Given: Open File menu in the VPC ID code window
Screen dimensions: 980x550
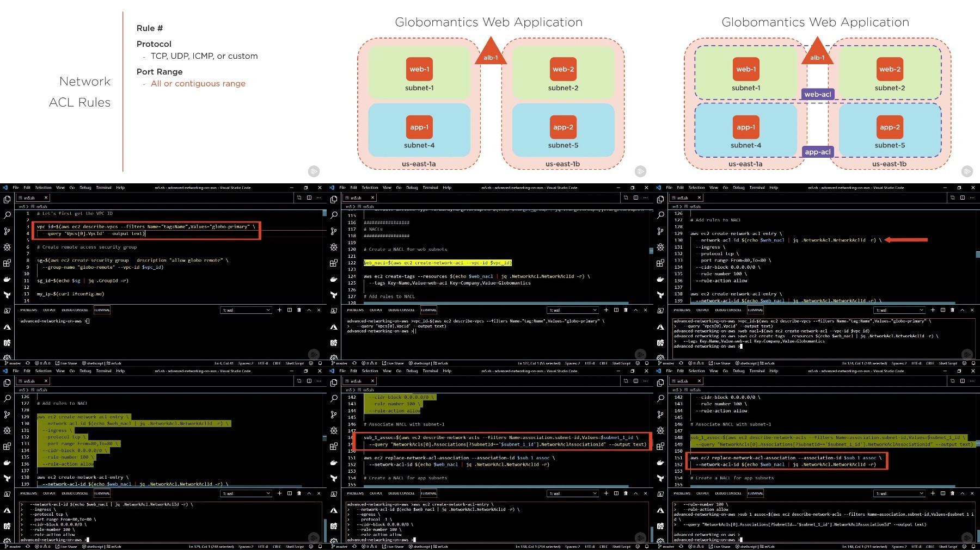Looking at the screenshot, I should tap(16, 187).
